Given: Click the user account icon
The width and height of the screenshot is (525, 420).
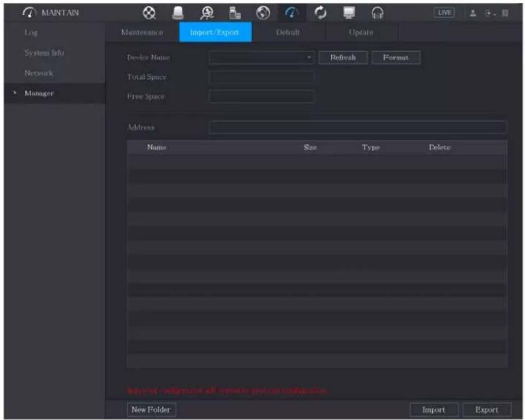Looking at the screenshot, I should tap(473, 13).
